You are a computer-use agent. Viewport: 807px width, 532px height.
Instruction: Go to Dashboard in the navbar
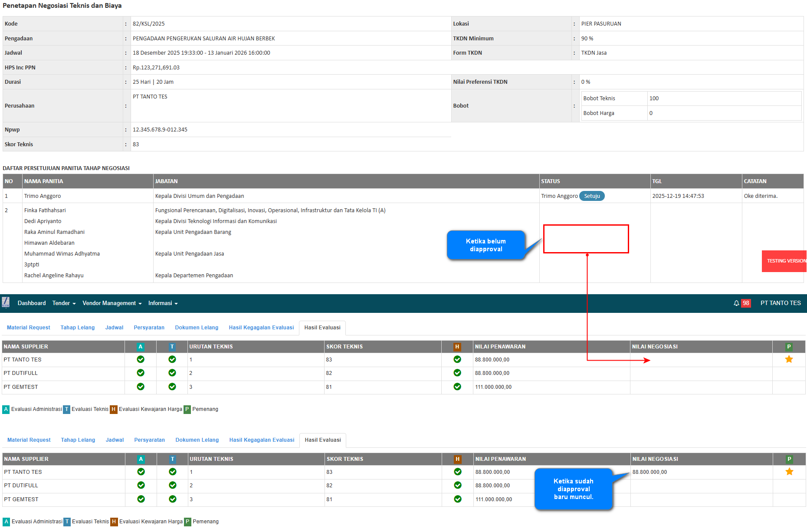(32, 303)
